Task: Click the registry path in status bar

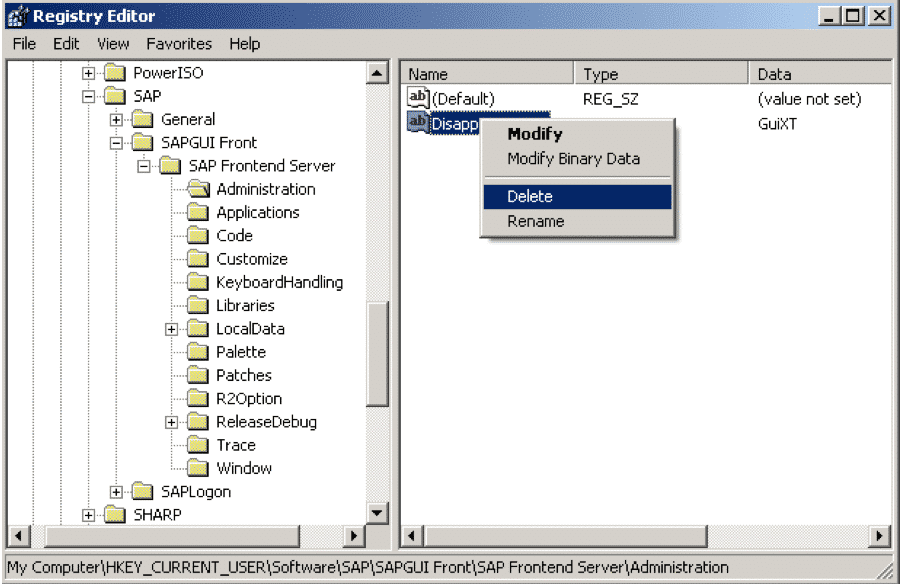Action: pyautogui.click(x=368, y=567)
